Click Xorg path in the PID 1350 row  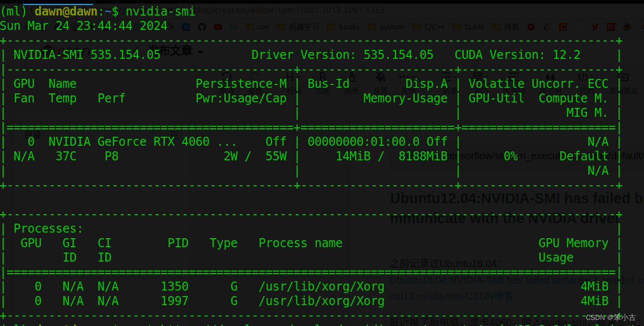(321, 287)
